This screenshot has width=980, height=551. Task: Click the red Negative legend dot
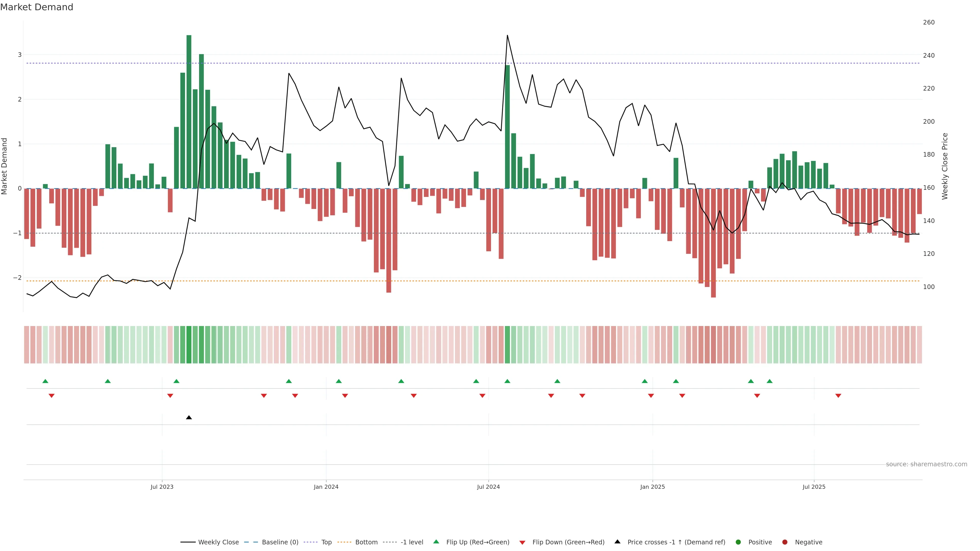(785, 542)
